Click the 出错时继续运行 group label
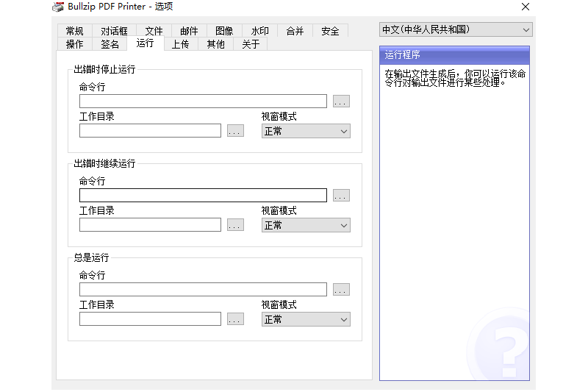The height and width of the screenshot is (392, 588). [x=104, y=163]
